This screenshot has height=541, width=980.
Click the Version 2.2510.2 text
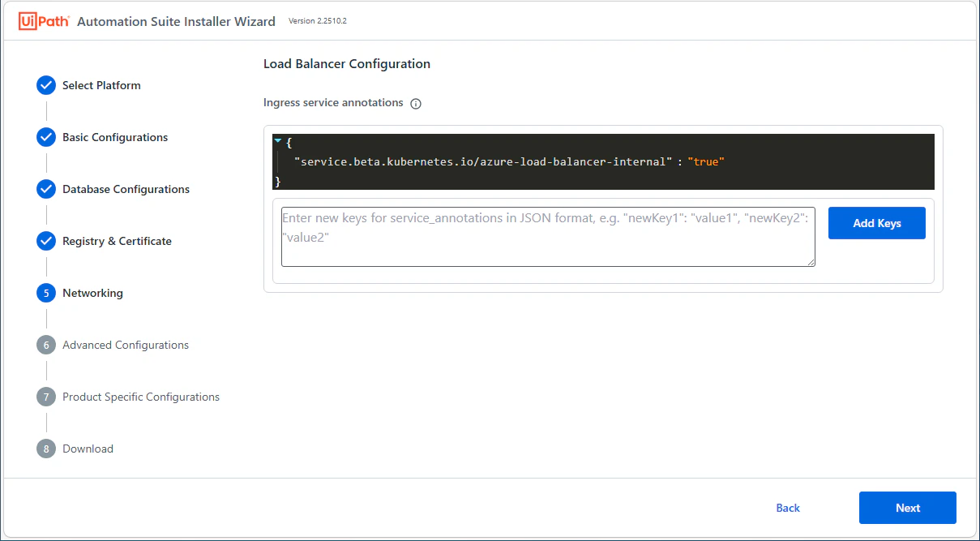pos(318,21)
